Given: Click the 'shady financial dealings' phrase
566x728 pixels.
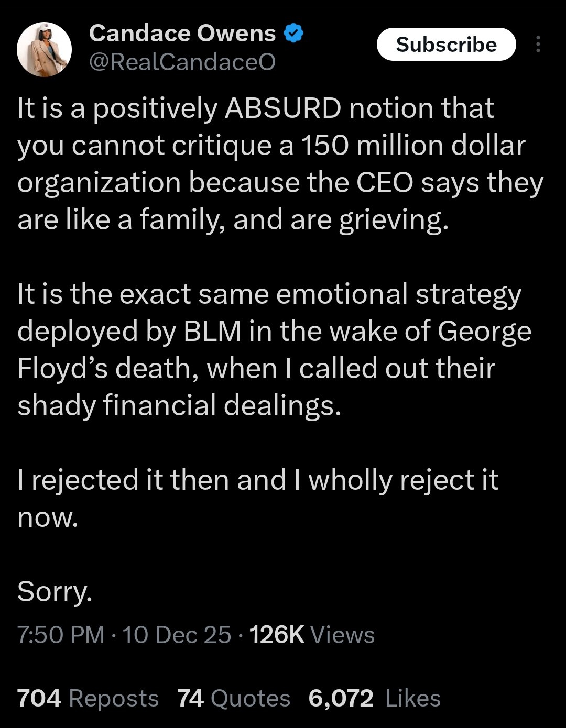Looking at the screenshot, I should pyautogui.click(x=179, y=406).
